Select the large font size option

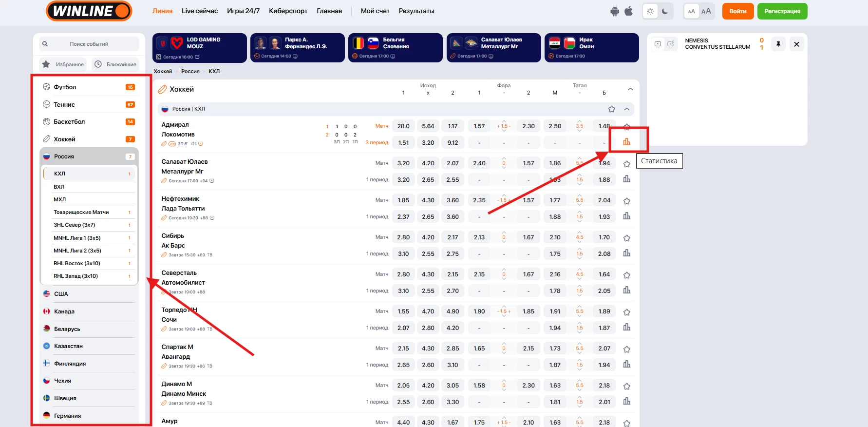[x=706, y=11]
